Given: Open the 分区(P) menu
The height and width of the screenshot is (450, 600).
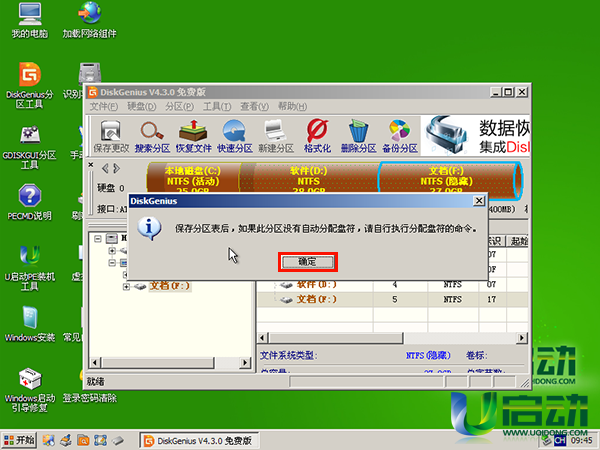Looking at the screenshot, I should tap(179, 106).
